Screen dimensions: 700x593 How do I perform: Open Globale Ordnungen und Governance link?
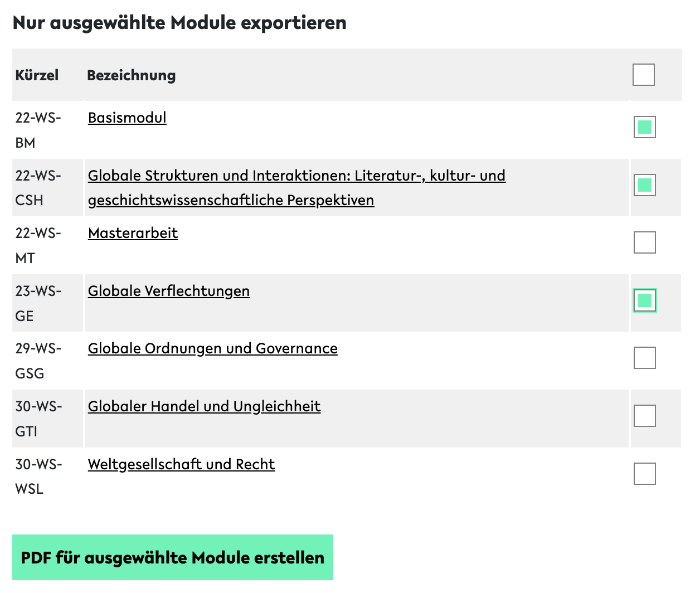[212, 348]
